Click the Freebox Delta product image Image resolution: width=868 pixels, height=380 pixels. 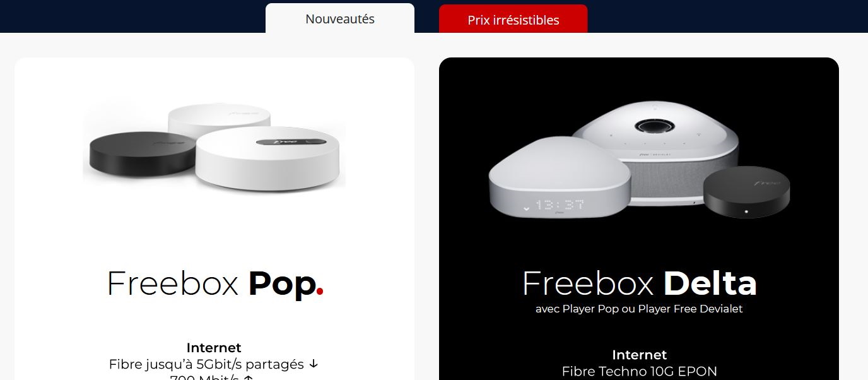(x=639, y=160)
